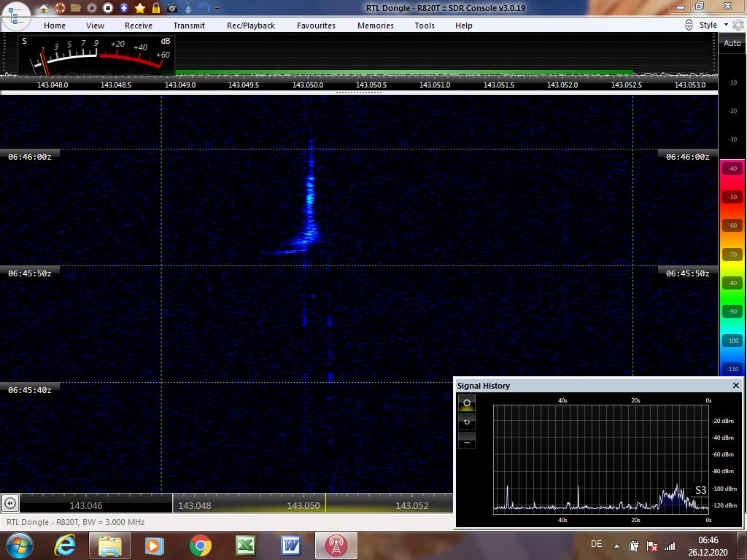Click the DE language indicator in tray
The height and width of the screenshot is (560, 747).
(x=596, y=544)
